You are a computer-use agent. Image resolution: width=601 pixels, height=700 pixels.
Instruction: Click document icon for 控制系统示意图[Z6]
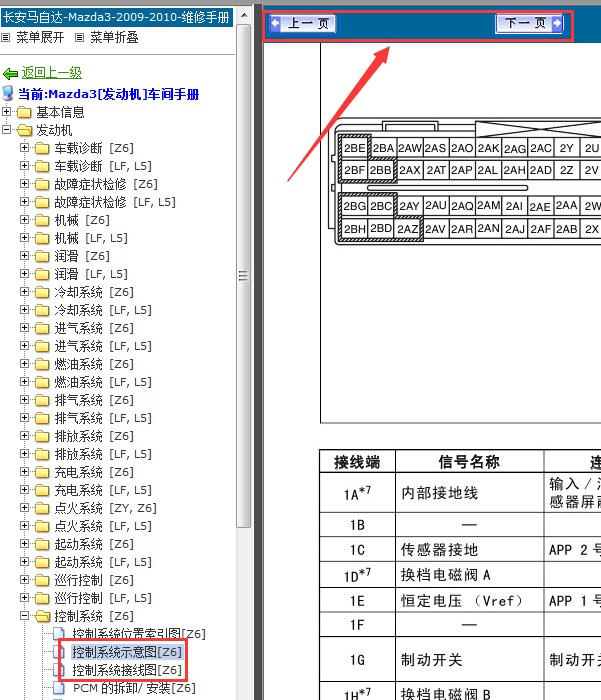click(59, 652)
